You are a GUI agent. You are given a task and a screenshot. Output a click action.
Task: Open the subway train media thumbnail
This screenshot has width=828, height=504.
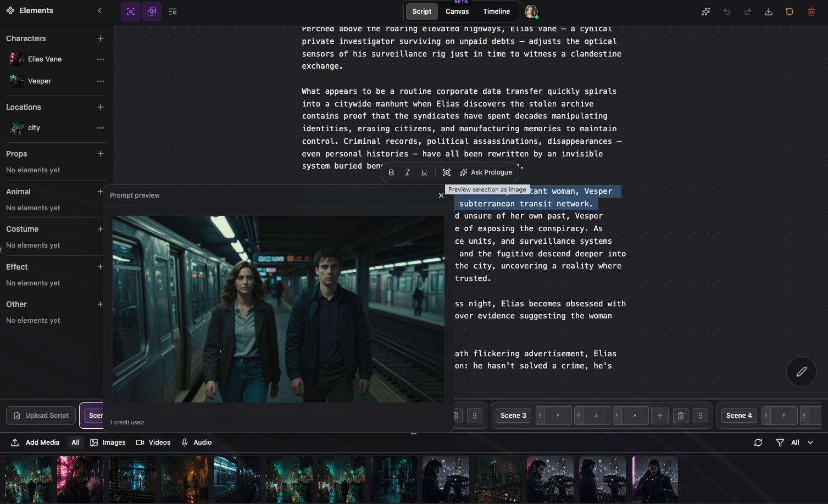[237, 479]
